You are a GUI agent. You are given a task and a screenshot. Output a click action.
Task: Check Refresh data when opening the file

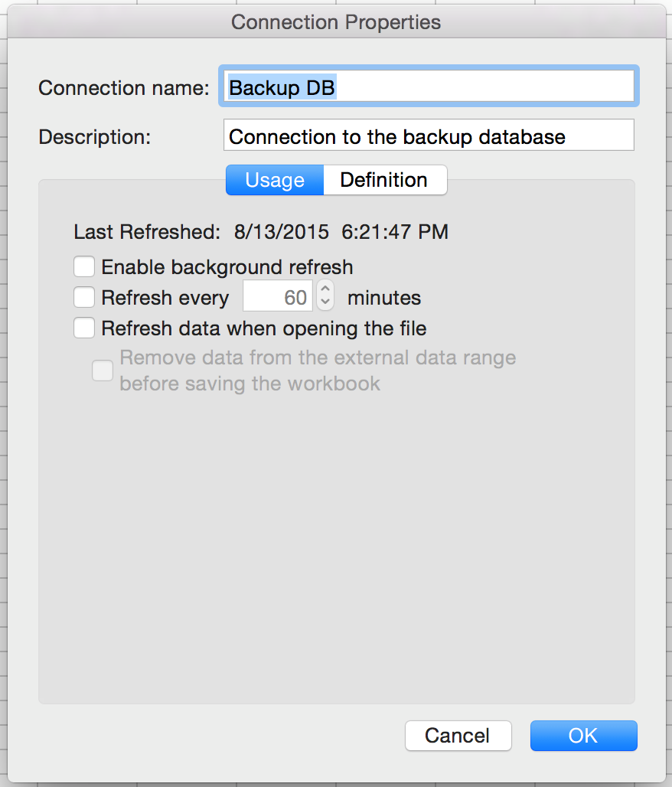tap(84, 328)
